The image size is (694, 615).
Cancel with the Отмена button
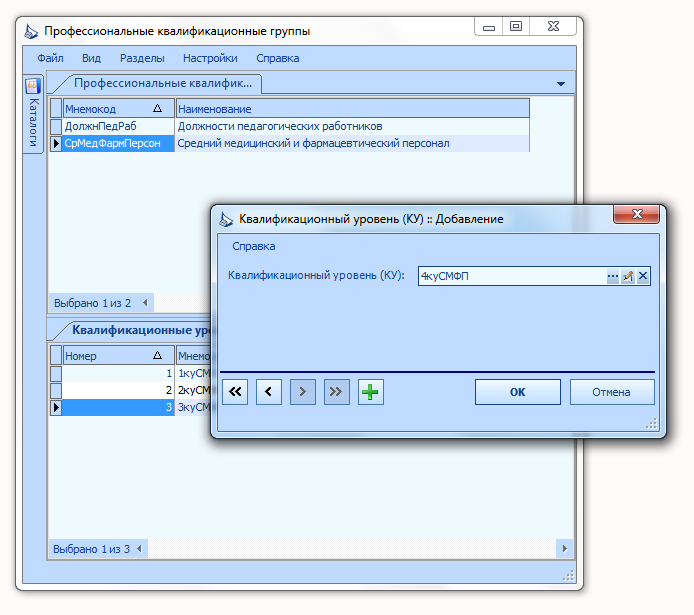click(x=611, y=392)
